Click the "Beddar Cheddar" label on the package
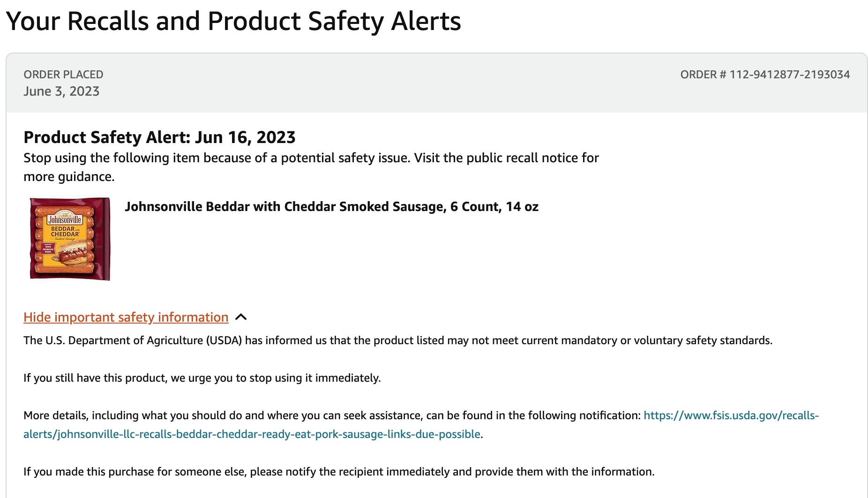Screen dimensions: 868x498 tap(65, 231)
